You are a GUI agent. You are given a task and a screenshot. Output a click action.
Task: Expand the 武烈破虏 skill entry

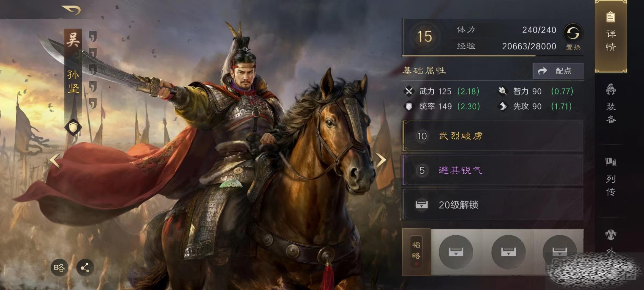pyautogui.click(x=493, y=136)
